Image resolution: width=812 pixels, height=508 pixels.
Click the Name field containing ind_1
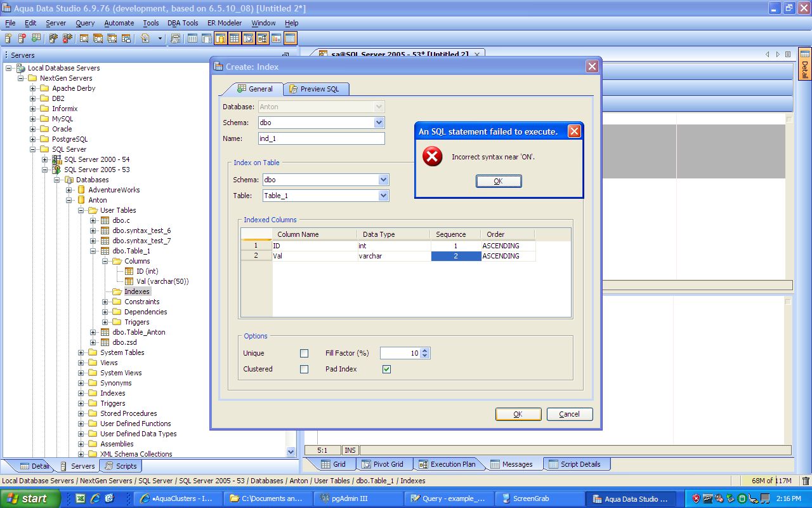point(321,138)
